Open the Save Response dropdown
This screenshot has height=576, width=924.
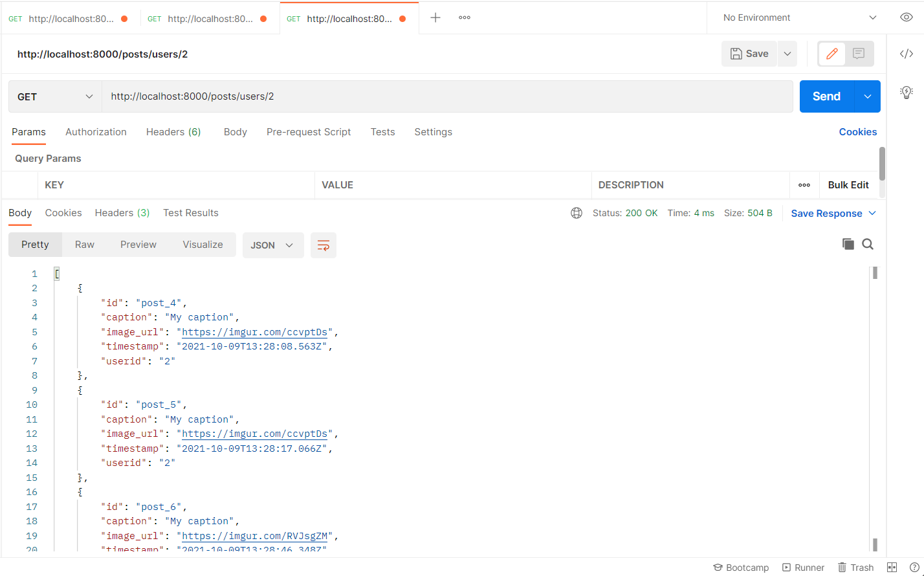point(833,214)
